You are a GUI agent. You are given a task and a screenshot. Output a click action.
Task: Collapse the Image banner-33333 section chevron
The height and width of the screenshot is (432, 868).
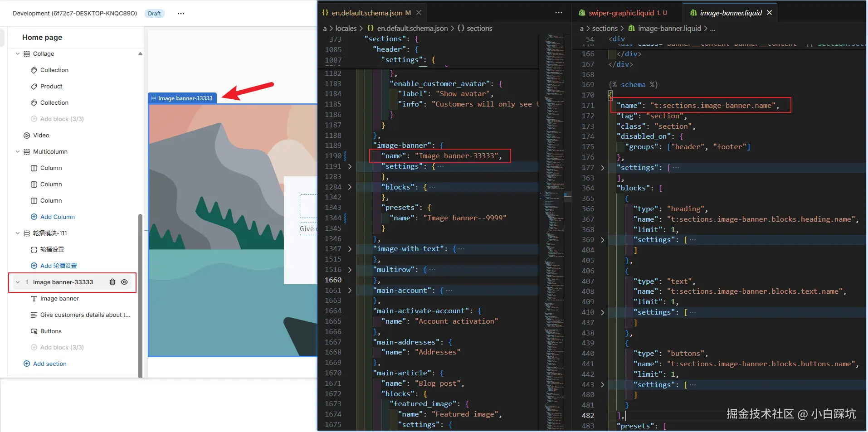point(18,282)
